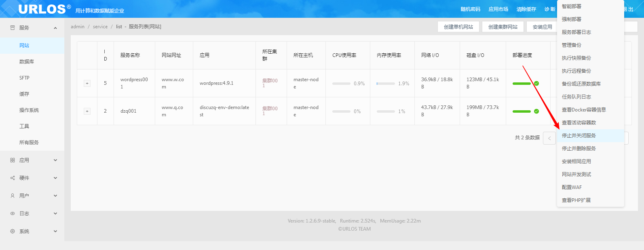Image resolution: width=644 pixels, height=250 pixels.
Task: Choose 智能部署 from the menu
Action: [x=591, y=6]
